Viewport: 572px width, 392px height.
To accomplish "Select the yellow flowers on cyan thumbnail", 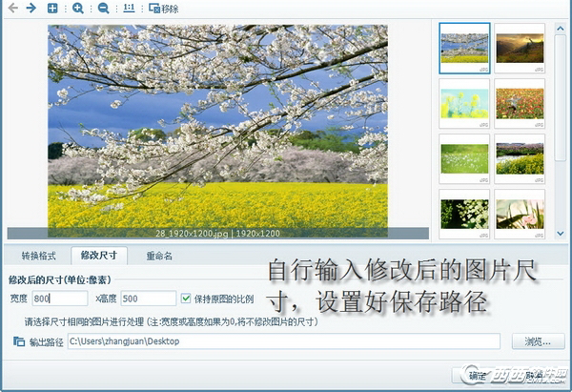I will [x=464, y=103].
